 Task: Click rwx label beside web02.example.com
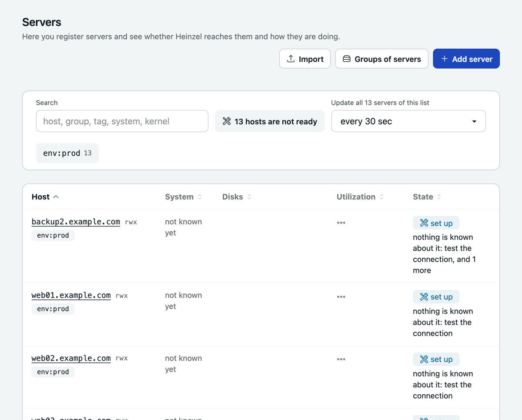pos(122,358)
